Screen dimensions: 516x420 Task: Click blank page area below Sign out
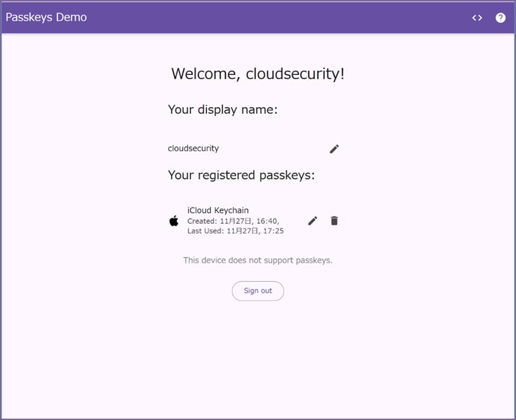258,358
